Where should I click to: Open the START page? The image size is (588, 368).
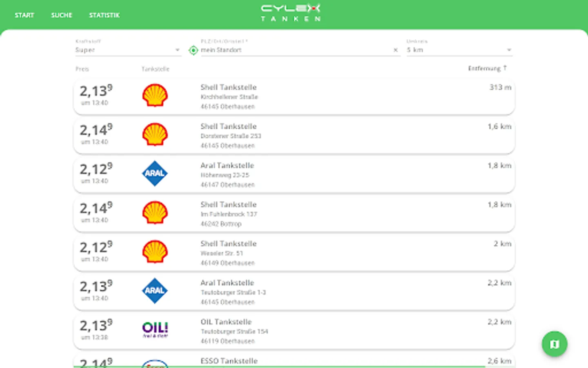[24, 15]
